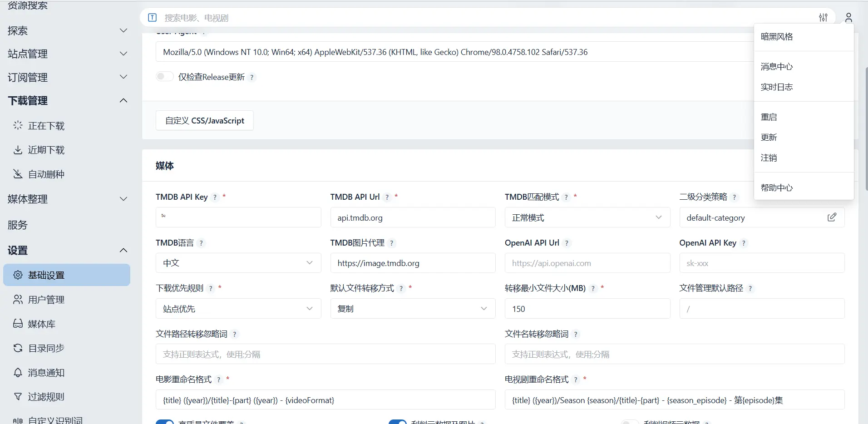Click the 目录同步 sync icon
Screen dimensions: 868x424
[18, 348]
